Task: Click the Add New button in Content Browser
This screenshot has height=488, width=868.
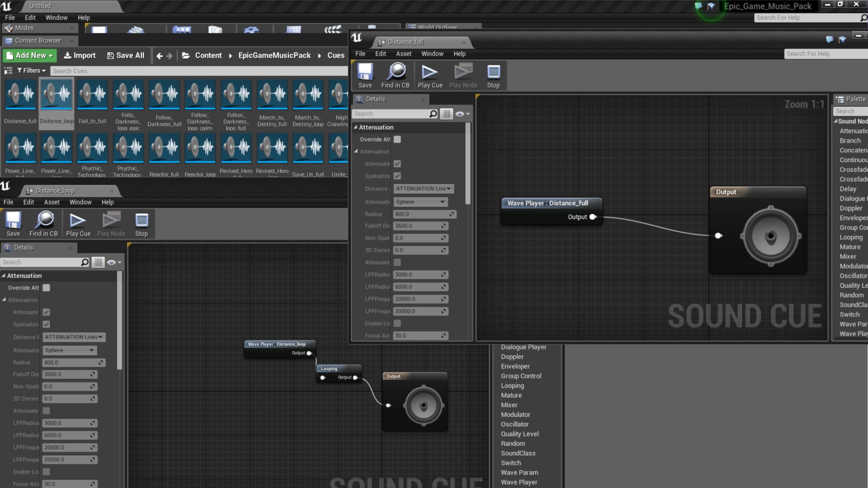Action: tap(29, 55)
